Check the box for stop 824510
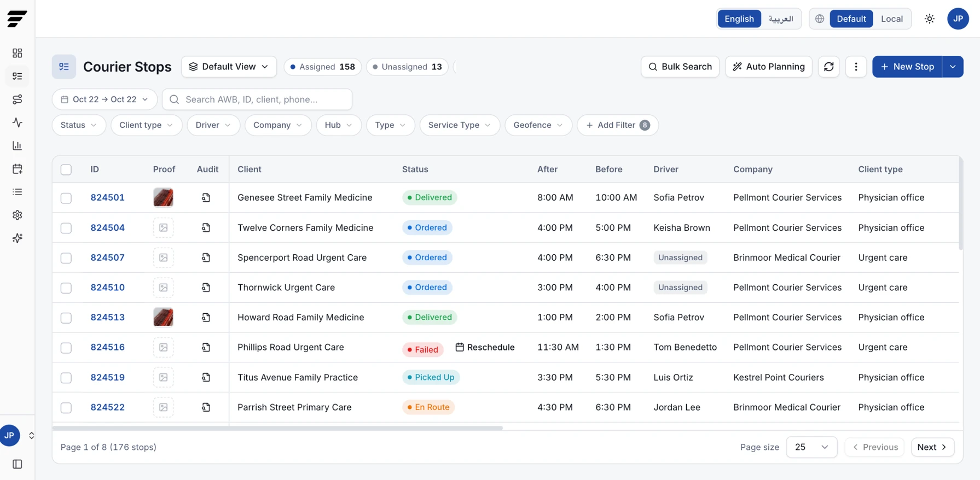This screenshot has width=980, height=480. click(66, 288)
